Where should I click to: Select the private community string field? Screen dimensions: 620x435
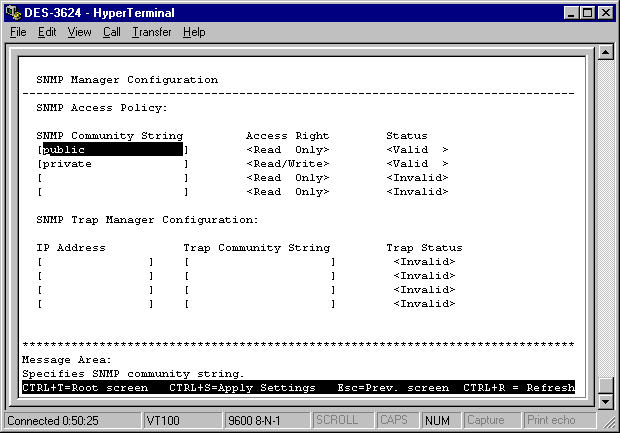pos(112,164)
